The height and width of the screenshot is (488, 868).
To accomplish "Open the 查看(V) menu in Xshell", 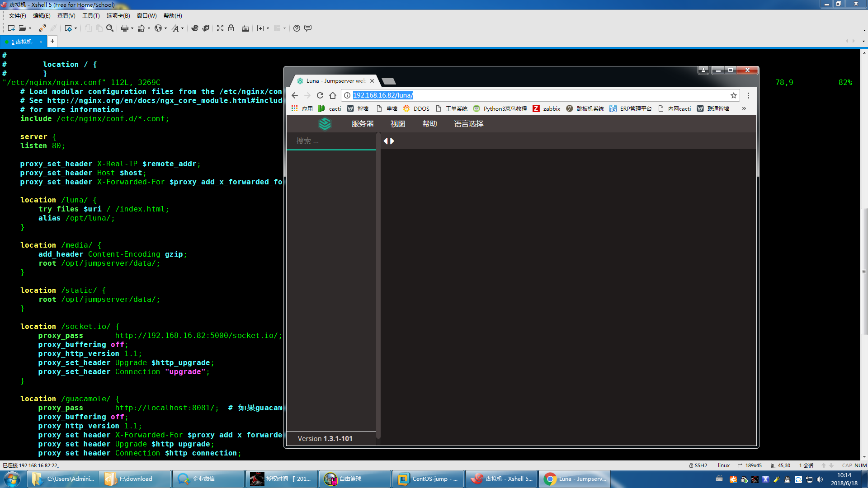I will pos(66,15).
